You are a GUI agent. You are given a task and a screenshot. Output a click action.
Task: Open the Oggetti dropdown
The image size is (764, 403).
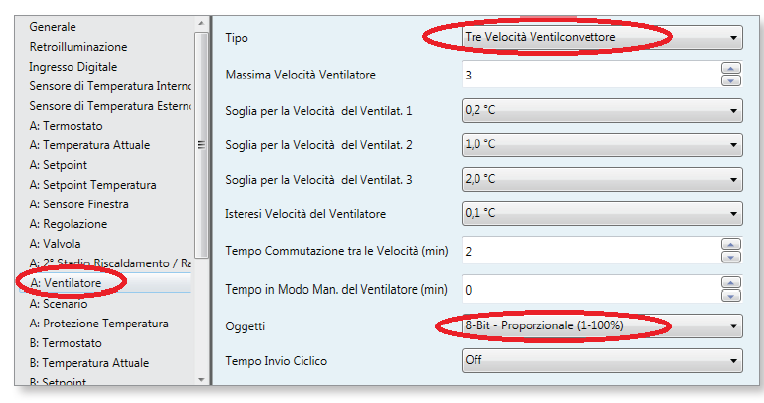tap(602, 326)
